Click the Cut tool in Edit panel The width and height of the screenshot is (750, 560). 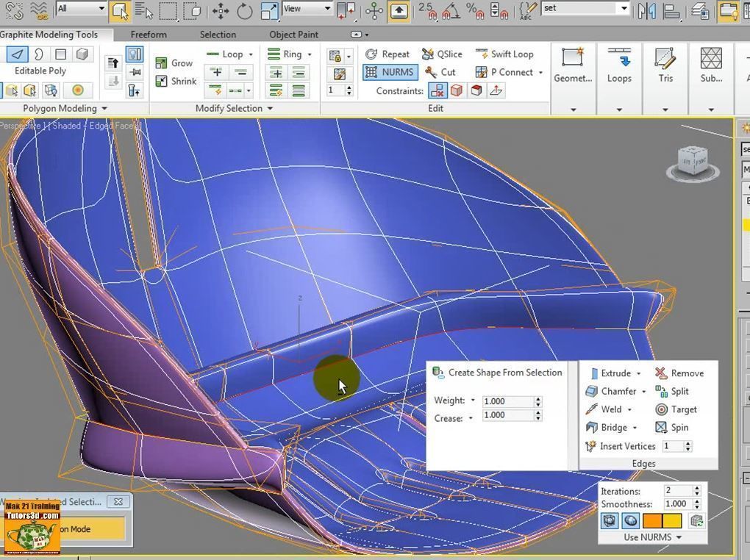point(440,72)
